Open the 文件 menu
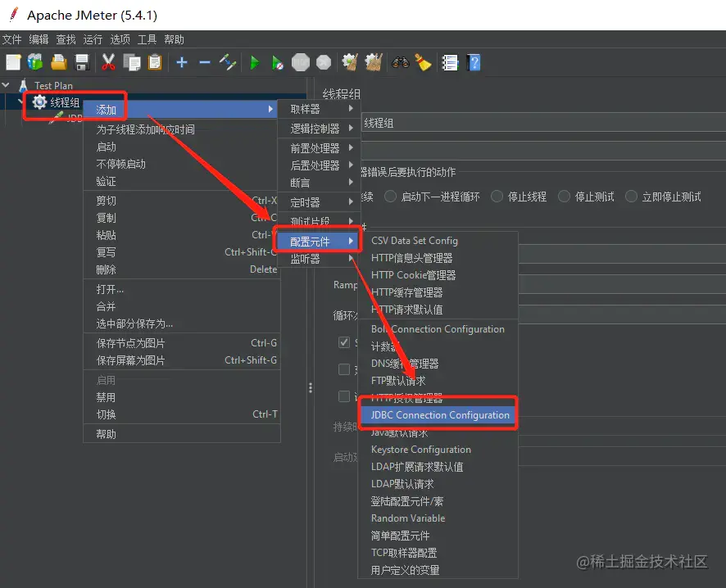This screenshot has height=588, width=726. coord(12,39)
